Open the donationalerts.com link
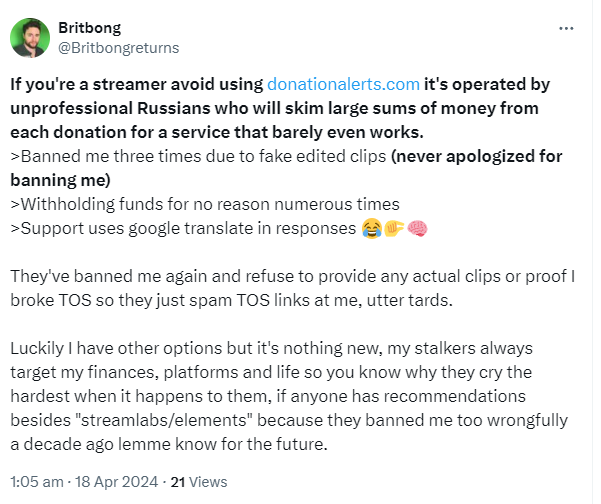601x504 pixels. pos(343,84)
